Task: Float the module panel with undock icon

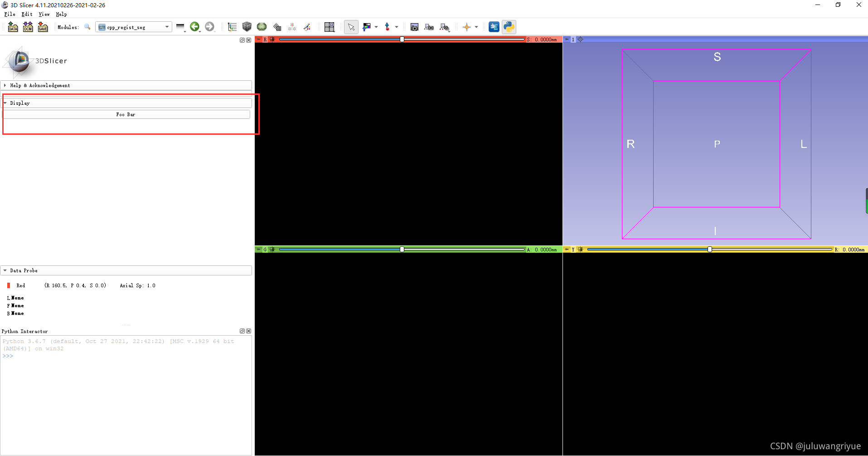Action: (242, 40)
